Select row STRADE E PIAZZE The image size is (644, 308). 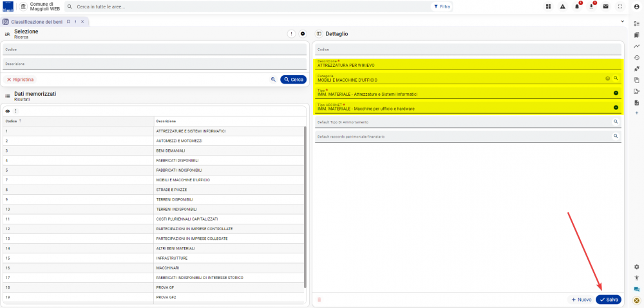click(154, 190)
